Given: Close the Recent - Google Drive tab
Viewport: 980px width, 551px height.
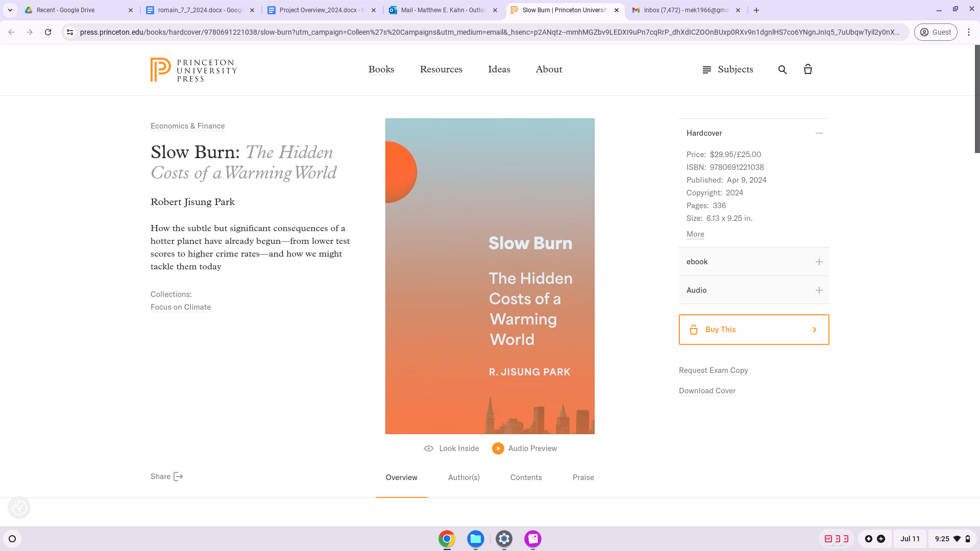Looking at the screenshot, I should tap(131, 10).
